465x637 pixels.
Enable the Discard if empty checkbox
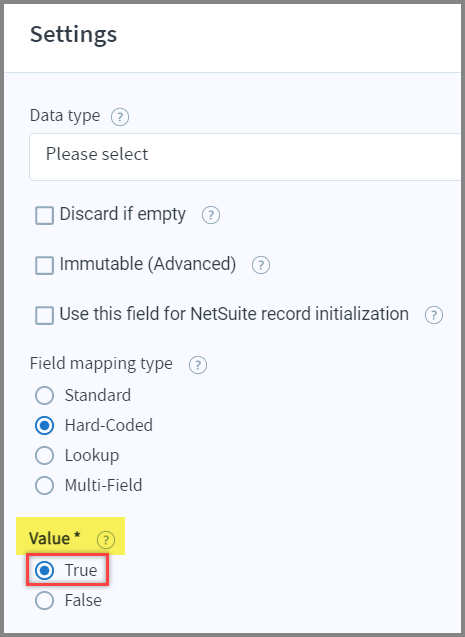pos(44,215)
